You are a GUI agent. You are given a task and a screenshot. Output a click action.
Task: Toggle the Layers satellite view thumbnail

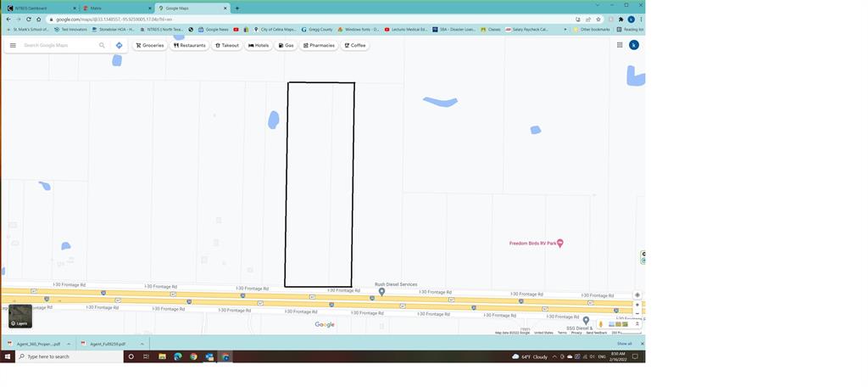20,316
